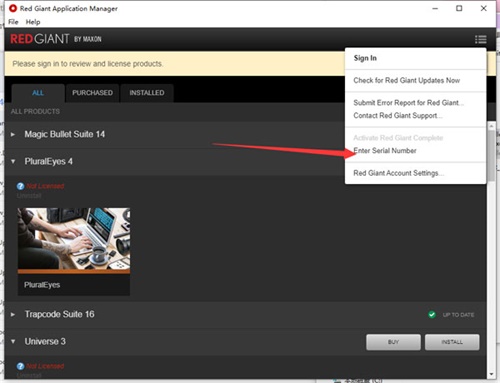The width and height of the screenshot is (500, 383).
Task: Choose Enter Serial Number from the menu
Action: pos(385,151)
